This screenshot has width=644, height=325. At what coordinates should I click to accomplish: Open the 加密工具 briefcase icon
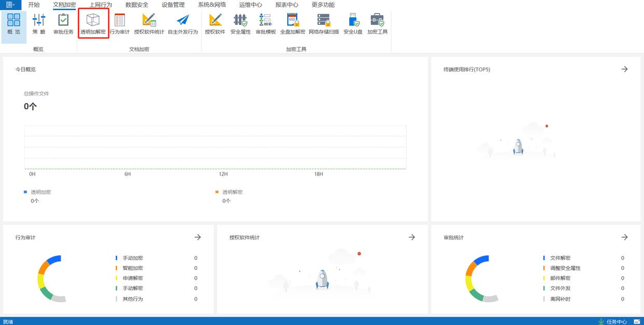[377, 24]
